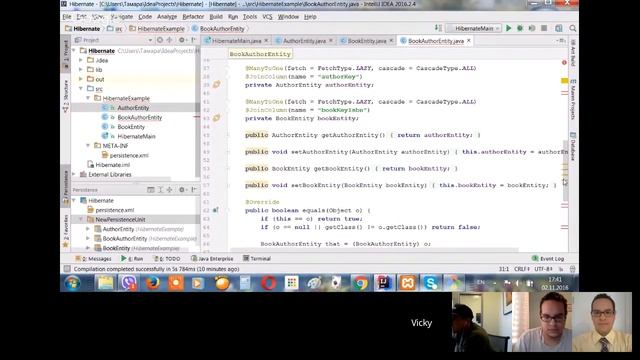The width and height of the screenshot is (640, 360).
Task: Open Skype from the taskbar
Action: (x=431, y=283)
